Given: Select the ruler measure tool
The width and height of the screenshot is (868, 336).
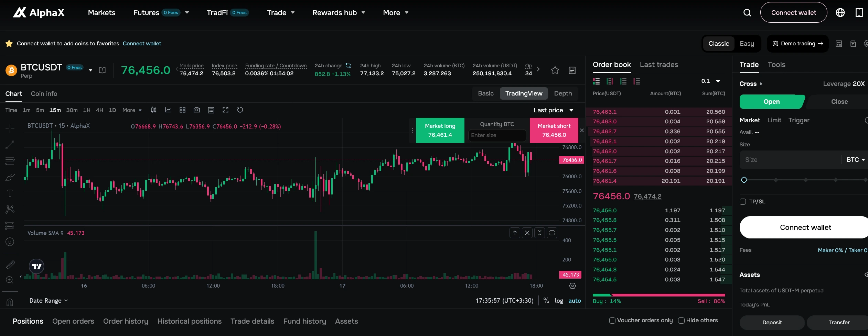Looking at the screenshot, I should click(10, 265).
